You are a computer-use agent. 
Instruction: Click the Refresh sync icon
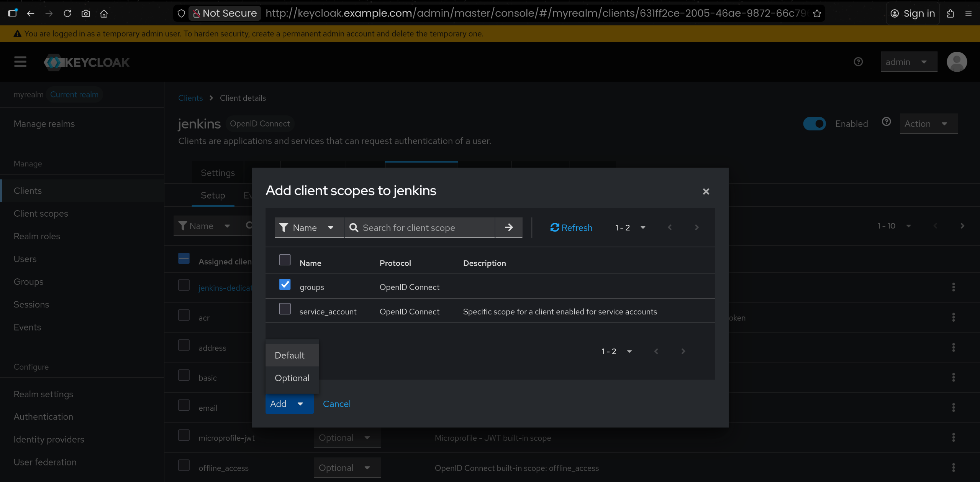(x=554, y=227)
